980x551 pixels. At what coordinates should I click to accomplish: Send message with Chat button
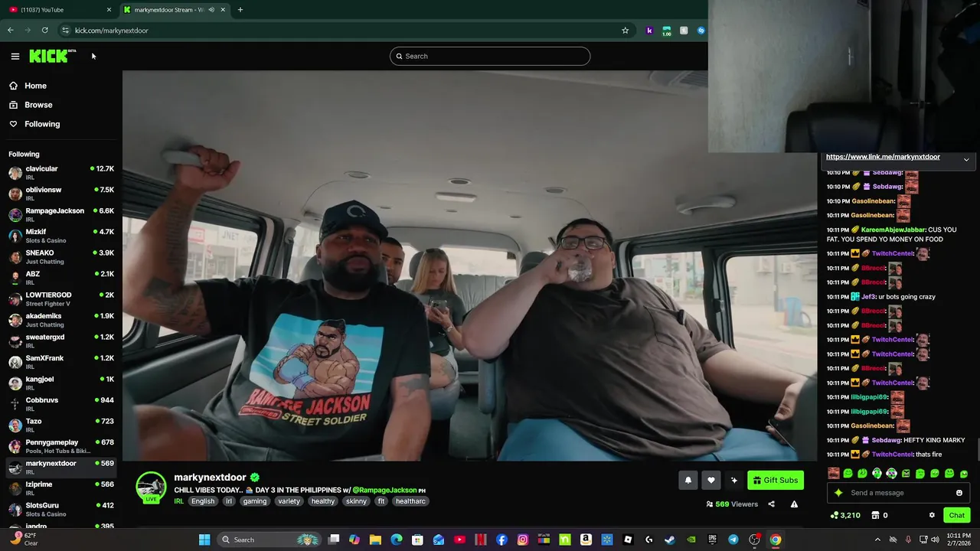tap(956, 515)
